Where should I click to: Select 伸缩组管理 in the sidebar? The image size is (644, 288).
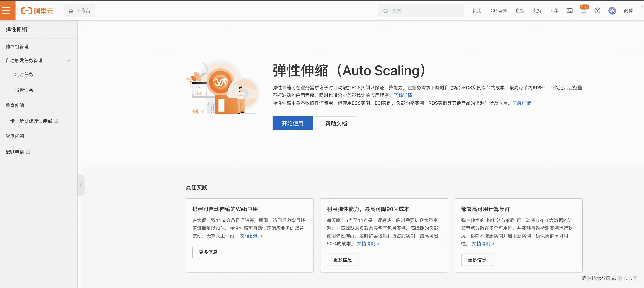coord(17,47)
